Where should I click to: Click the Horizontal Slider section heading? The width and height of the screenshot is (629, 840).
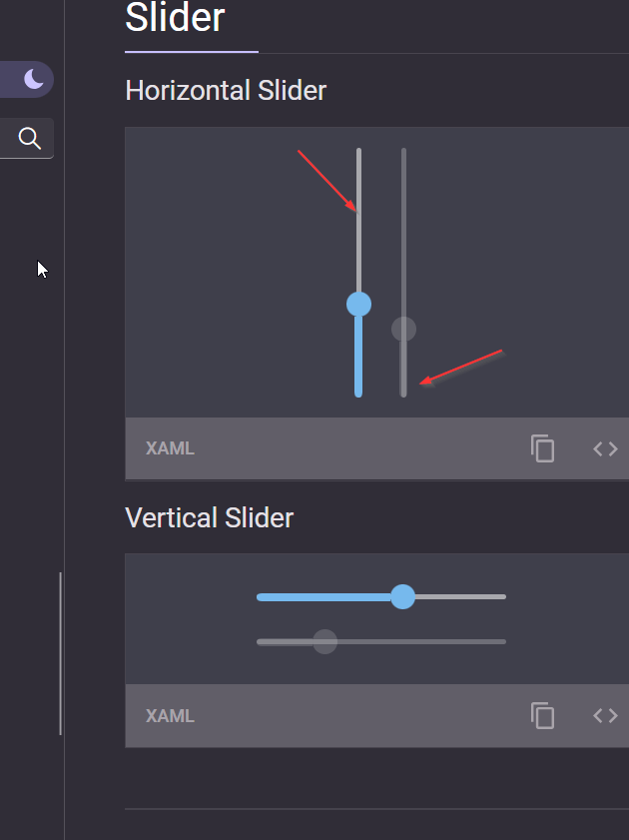pos(225,90)
